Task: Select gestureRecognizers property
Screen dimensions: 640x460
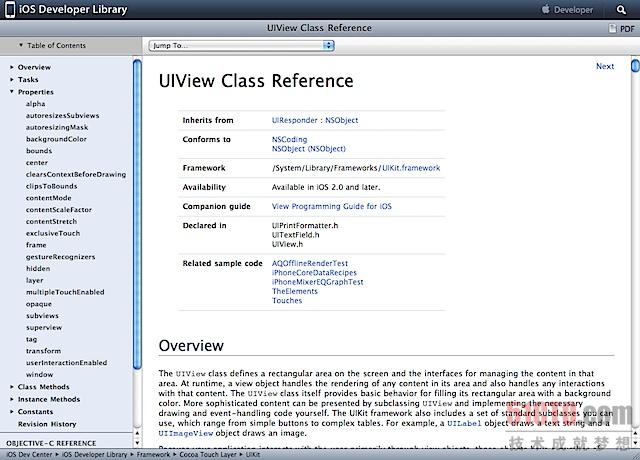Action: coord(60,257)
